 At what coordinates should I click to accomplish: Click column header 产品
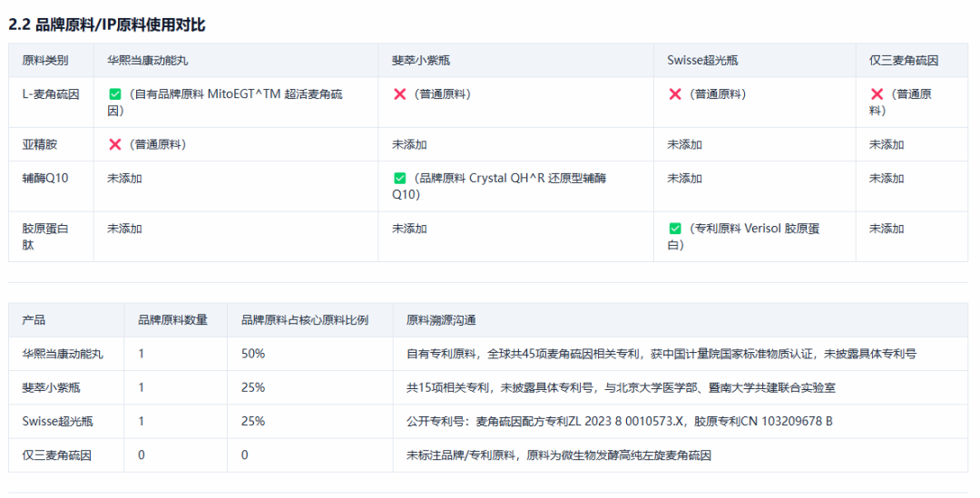point(34,320)
